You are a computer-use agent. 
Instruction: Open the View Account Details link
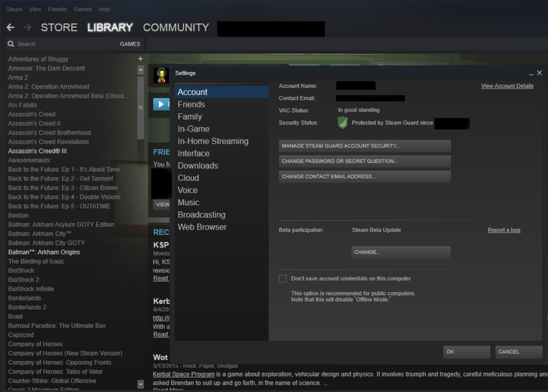507,86
